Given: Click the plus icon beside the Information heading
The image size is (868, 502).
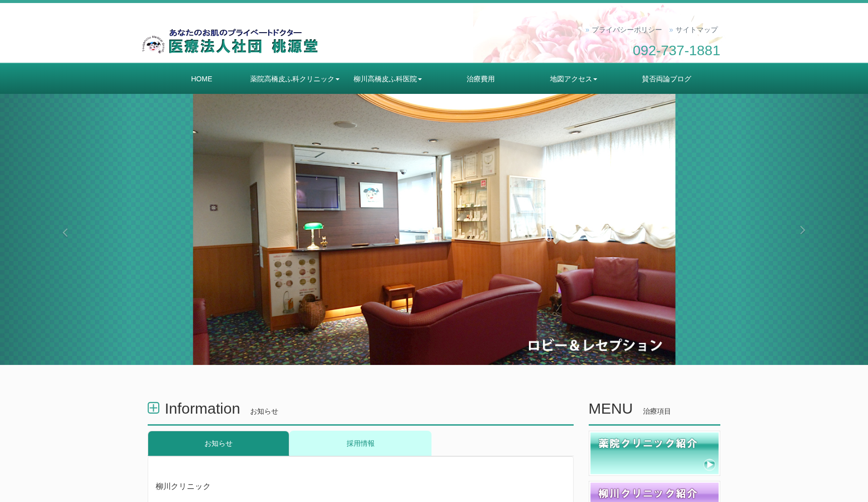Looking at the screenshot, I should (153, 408).
